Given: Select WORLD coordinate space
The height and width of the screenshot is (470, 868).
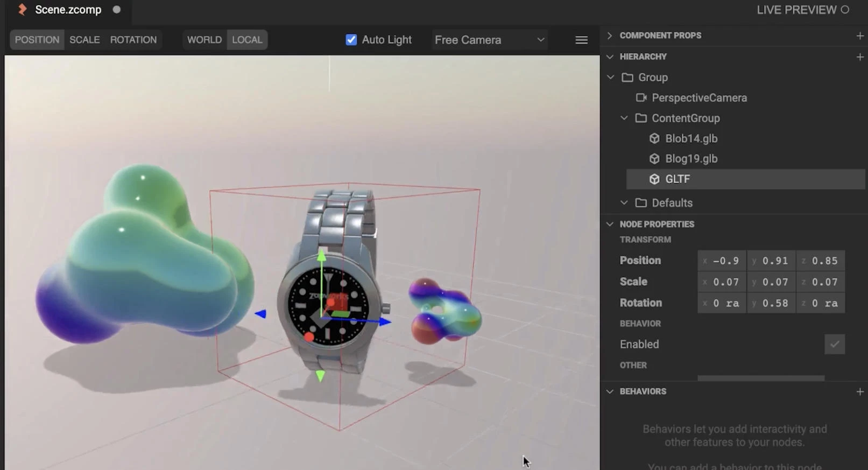Looking at the screenshot, I should click(204, 40).
